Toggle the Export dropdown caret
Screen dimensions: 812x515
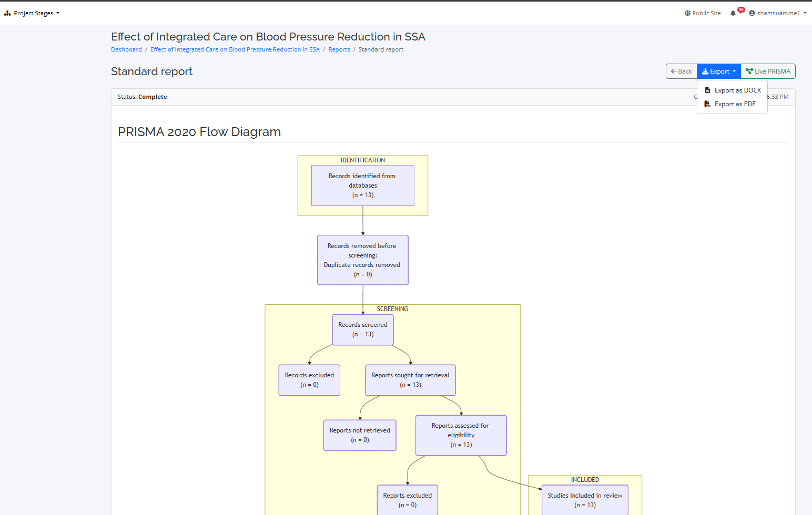pyautogui.click(x=734, y=71)
